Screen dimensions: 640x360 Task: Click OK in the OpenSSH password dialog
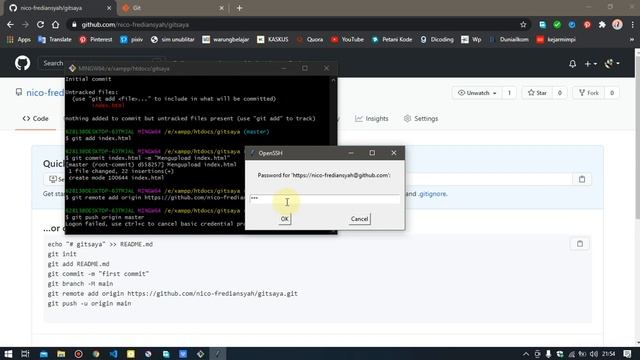(284, 219)
